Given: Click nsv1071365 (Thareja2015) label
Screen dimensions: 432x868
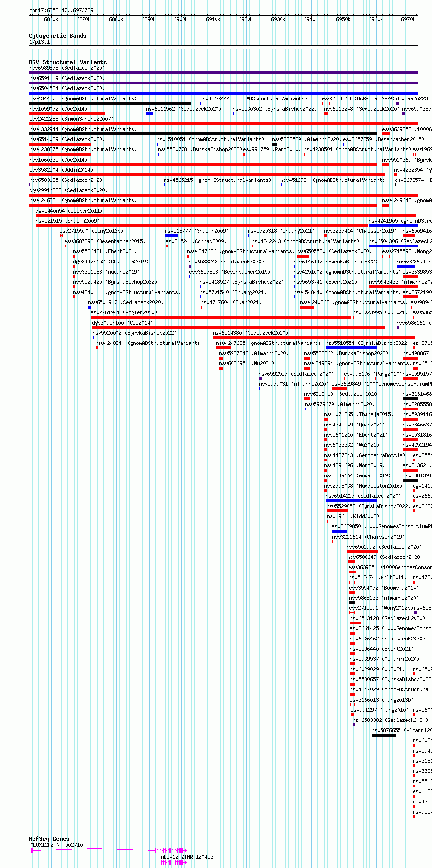Looking at the screenshot, I should click(359, 414).
